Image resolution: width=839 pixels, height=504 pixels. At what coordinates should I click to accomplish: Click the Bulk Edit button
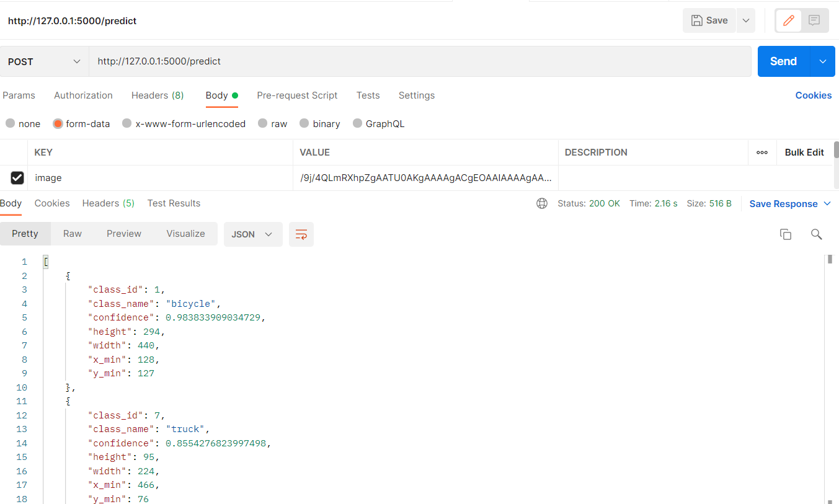pos(804,153)
